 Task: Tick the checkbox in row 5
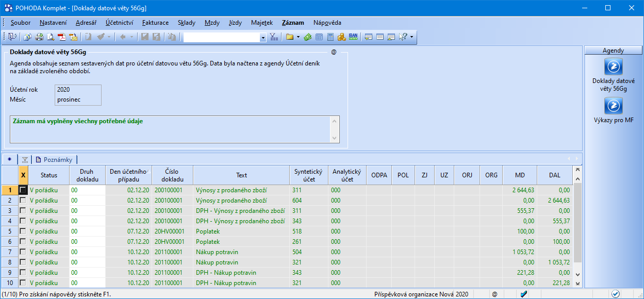pyautogui.click(x=23, y=231)
